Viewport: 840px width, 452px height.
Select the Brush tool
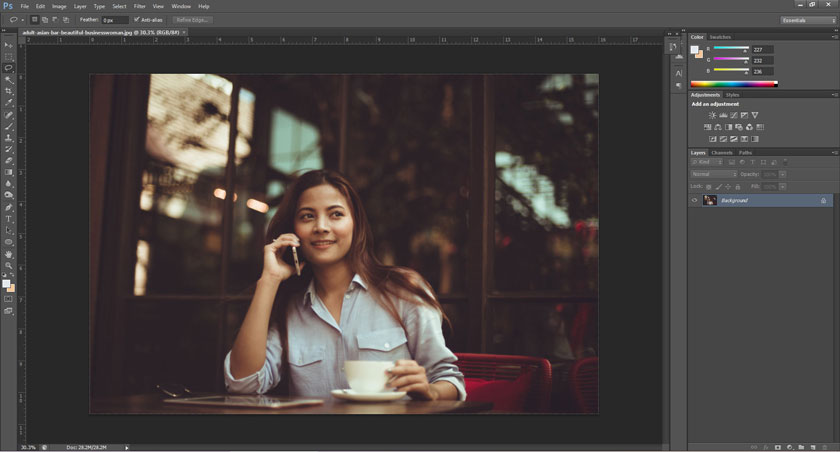(x=9, y=126)
